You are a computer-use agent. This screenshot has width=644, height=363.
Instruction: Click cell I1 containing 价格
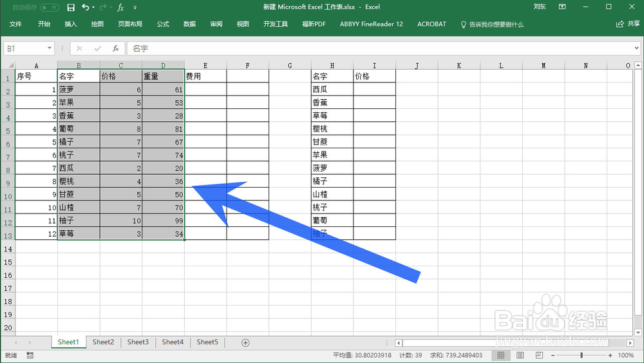tap(375, 76)
